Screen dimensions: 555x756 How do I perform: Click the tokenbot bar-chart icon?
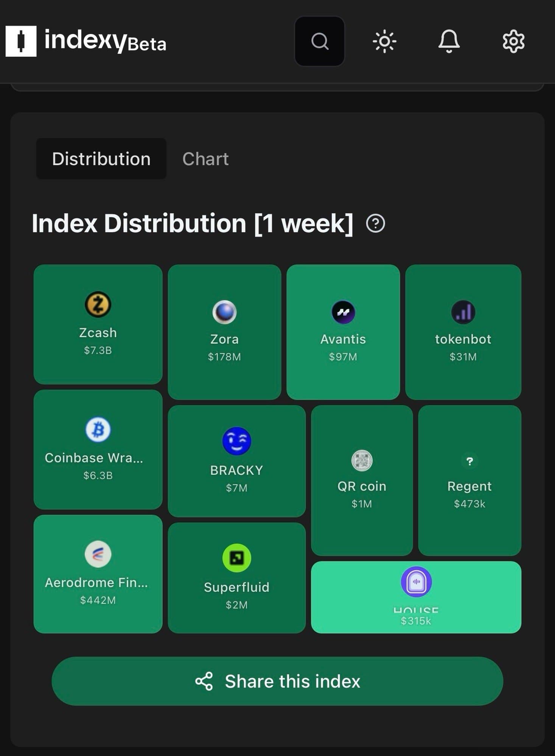(x=463, y=312)
